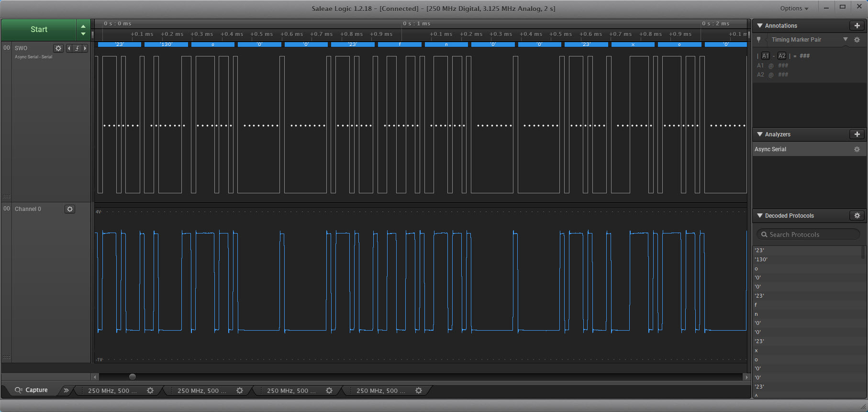Image resolution: width=868 pixels, height=412 pixels.
Task: Switch to the Capture tab
Action: [32, 390]
